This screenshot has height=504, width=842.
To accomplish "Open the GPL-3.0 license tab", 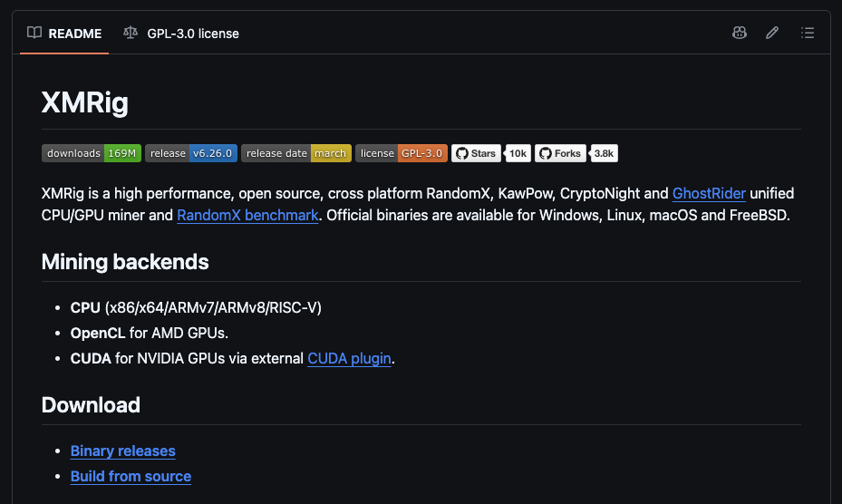I will coord(181,34).
